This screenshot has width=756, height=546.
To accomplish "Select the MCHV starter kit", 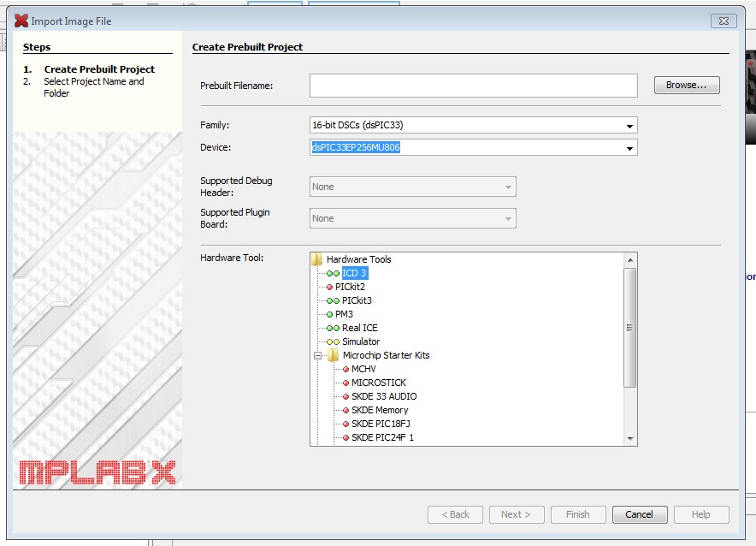I will (x=363, y=370).
